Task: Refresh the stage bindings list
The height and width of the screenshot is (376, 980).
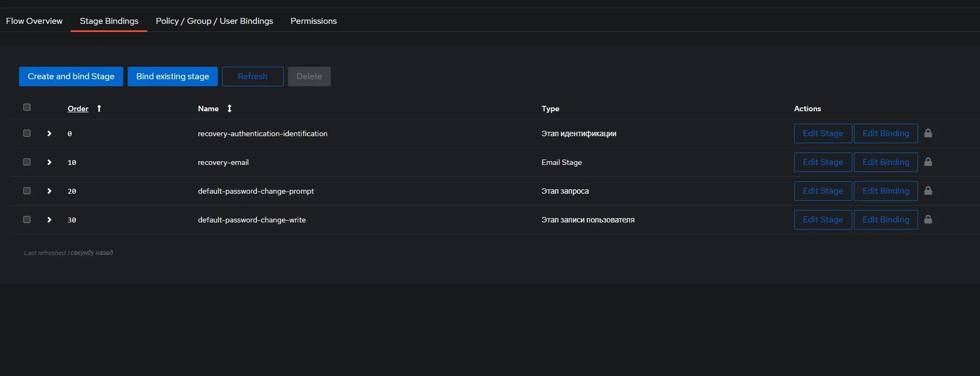Action: (253, 77)
